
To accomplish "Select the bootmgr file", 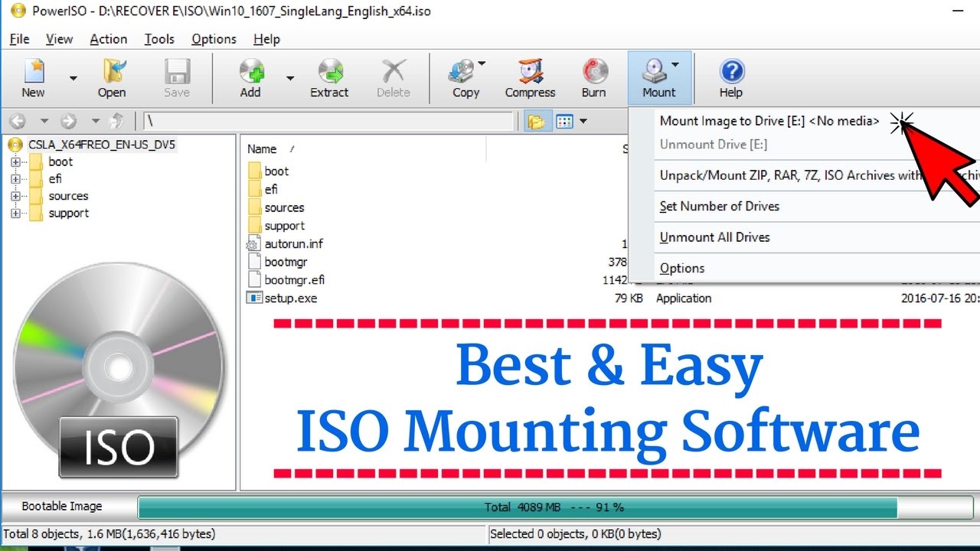I will click(x=286, y=262).
